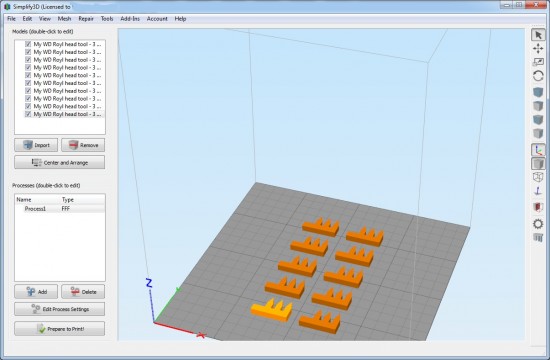This screenshot has width=550, height=360.
Task: Activate the scale models tool
Action: 538,62
